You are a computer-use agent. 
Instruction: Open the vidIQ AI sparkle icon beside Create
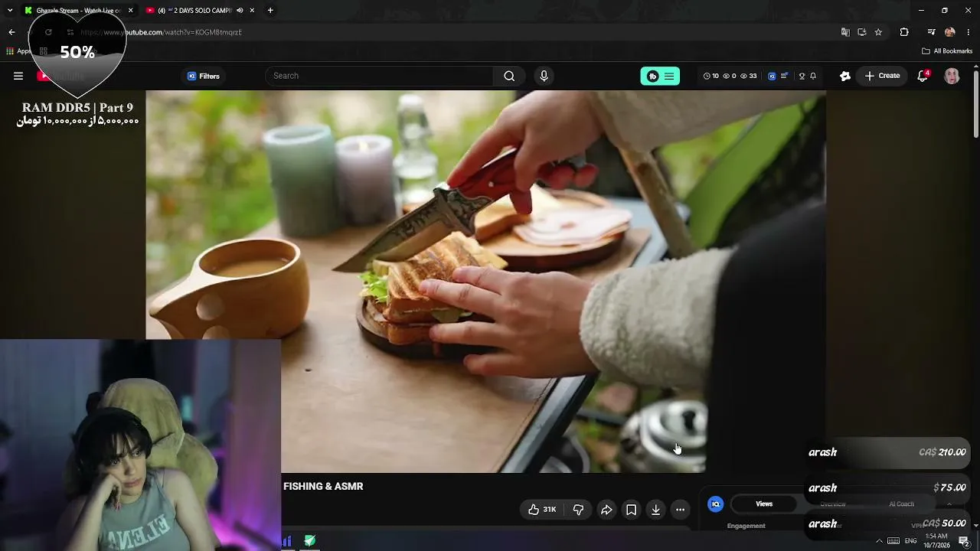tap(845, 76)
